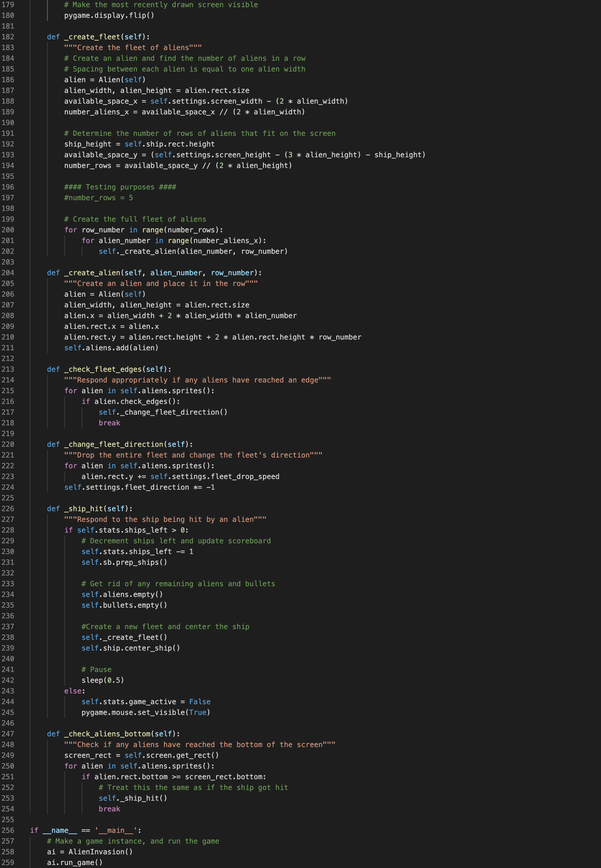
Task: Click 'ai = AlienInvasion()' line
Action: [x=90, y=852]
